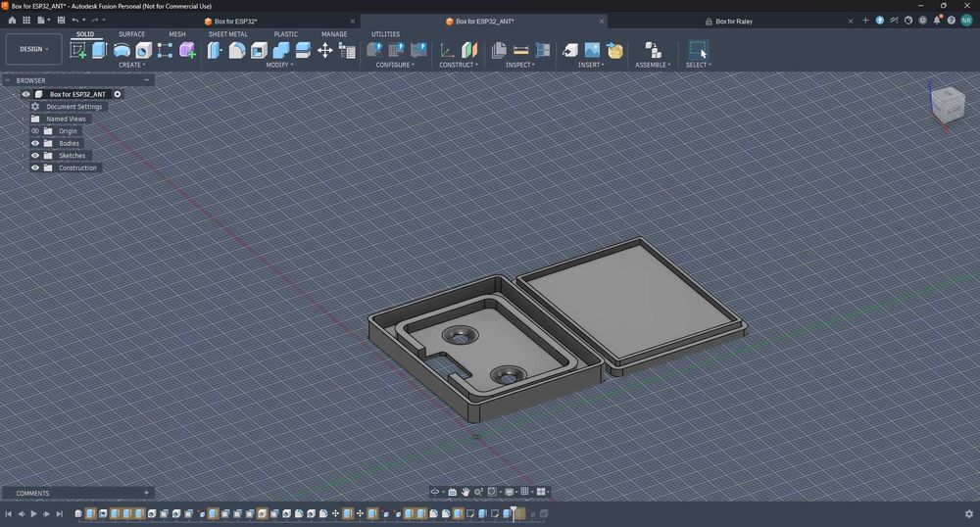Click the Home data panel icon
Image resolution: width=980 pixels, height=527 pixels.
12,20
